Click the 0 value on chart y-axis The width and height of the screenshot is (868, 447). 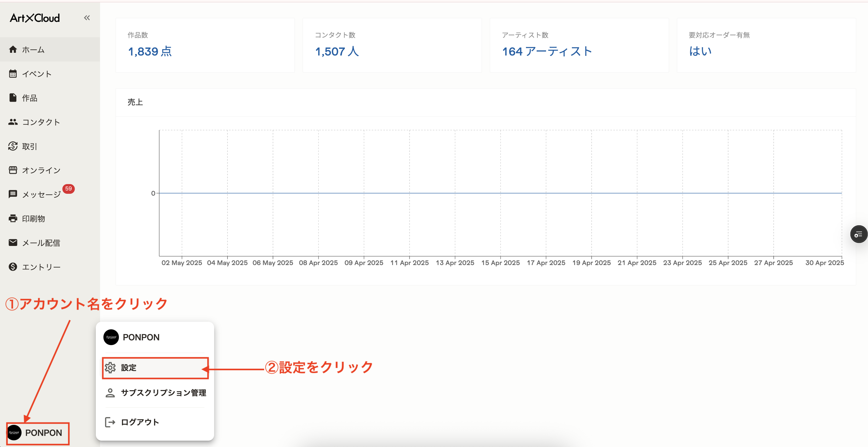click(x=153, y=193)
